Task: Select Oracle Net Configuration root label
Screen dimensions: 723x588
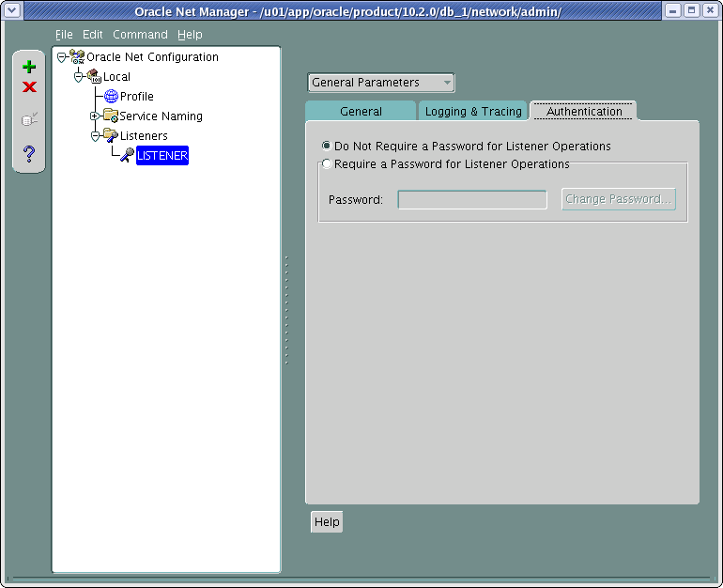Action: [153, 56]
